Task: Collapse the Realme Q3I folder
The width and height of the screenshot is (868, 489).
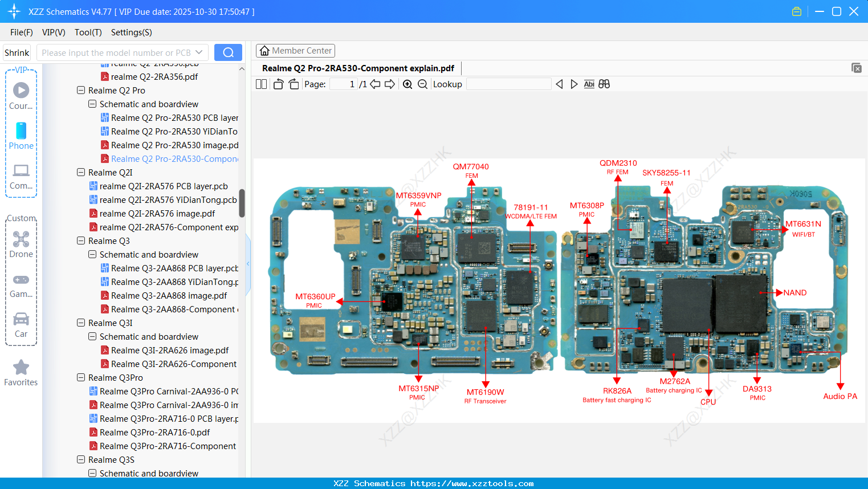Action: 81,323
